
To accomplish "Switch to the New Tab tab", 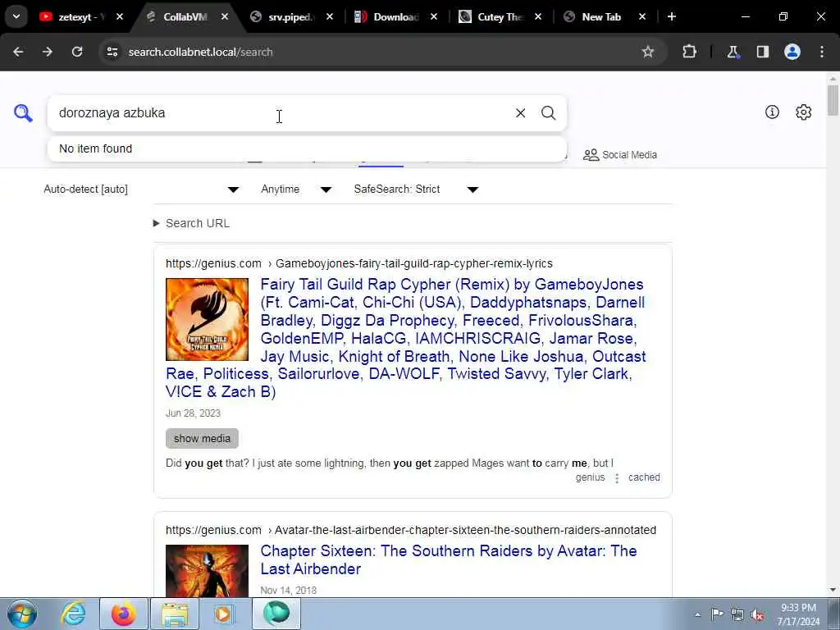I will 601,17.
